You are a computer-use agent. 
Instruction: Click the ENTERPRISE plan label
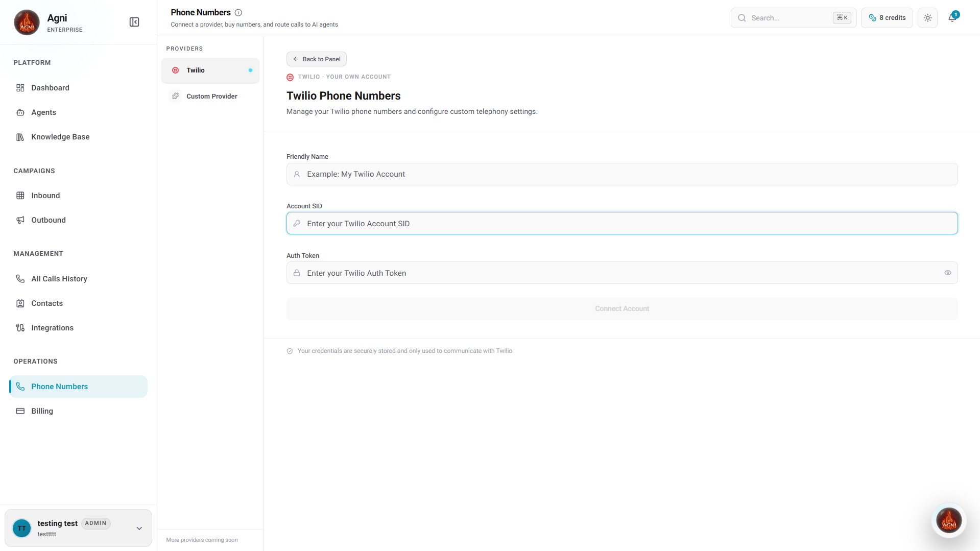pyautogui.click(x=65, y=30)
